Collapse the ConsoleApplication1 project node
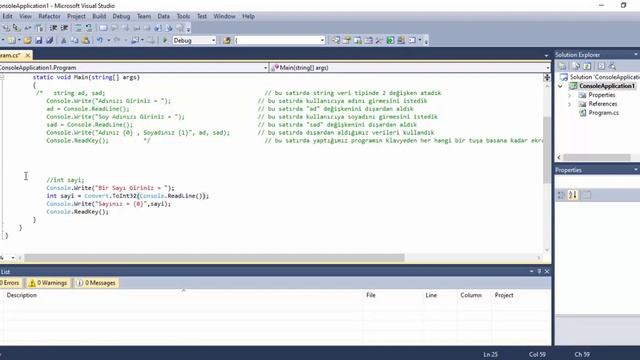The image size is (640, 360). [561, 86]
